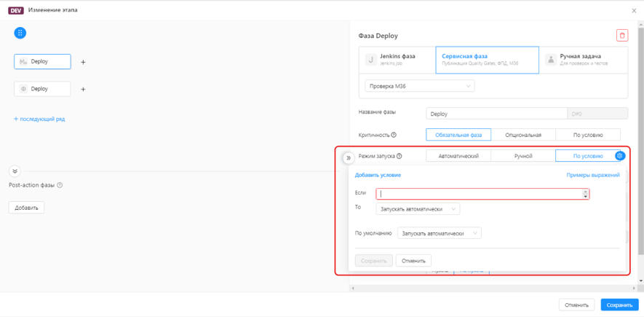Image resolution: width=644 pixels, height=317 pixels.
Task: Click the blue Сохранить button at bottom right
Action: click(x=619, y=305)
